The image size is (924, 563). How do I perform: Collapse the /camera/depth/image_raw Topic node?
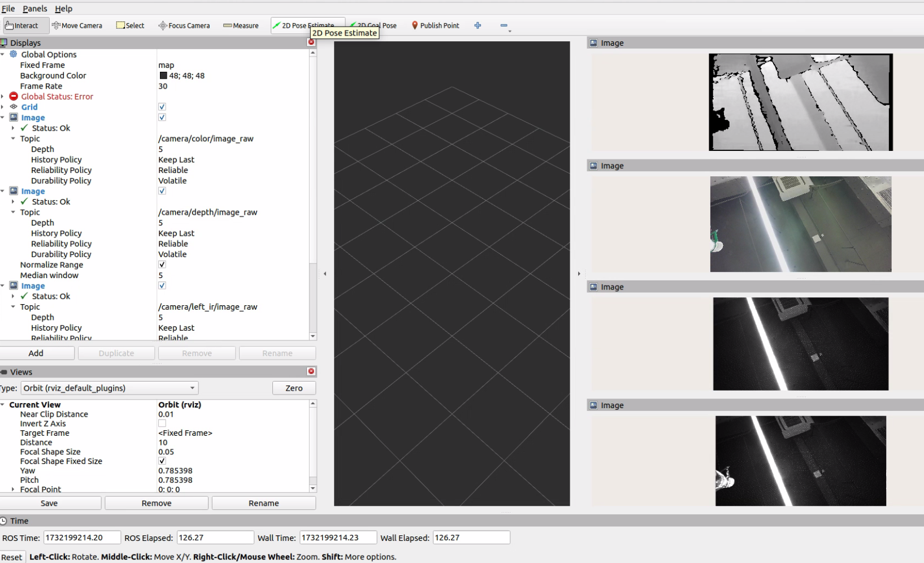pos(13,212)
